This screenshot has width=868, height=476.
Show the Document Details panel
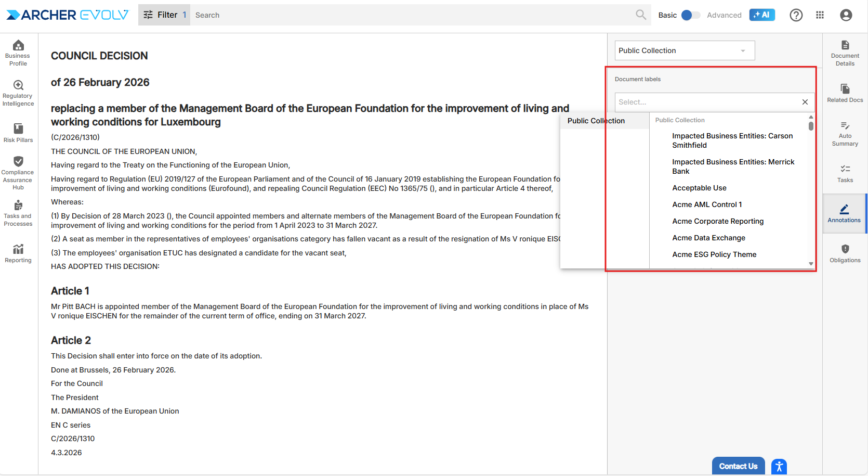tap(845, 53)
